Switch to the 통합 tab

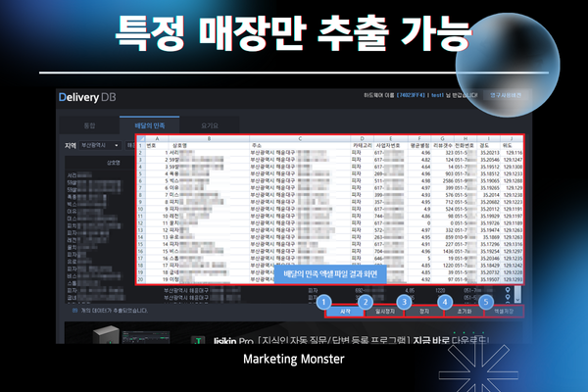[89, 125]
